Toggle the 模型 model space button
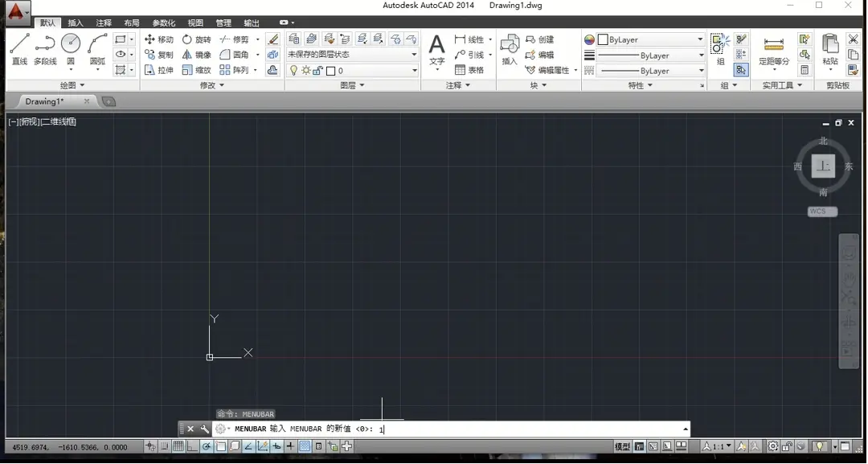The width and height of the screenshot is (868, 464). (622, 446)
